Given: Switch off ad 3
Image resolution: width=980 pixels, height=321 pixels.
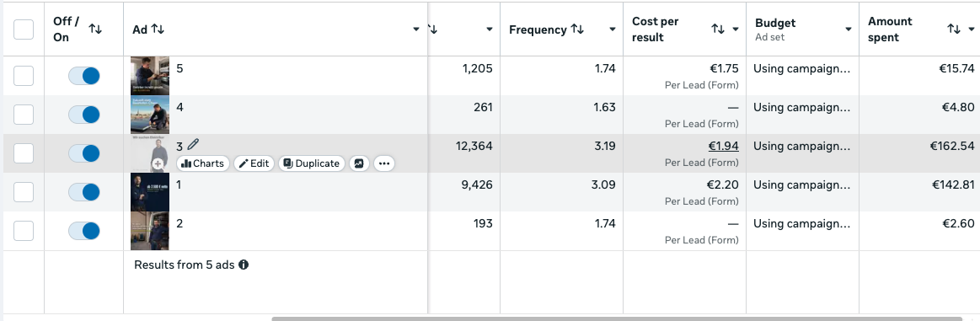Looking at the screenshot, I should pyautogui.click(x=84, y=153).
